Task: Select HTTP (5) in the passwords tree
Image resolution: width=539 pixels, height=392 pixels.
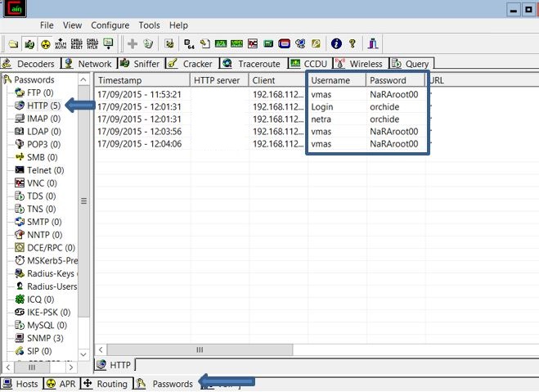Action: 43,106
